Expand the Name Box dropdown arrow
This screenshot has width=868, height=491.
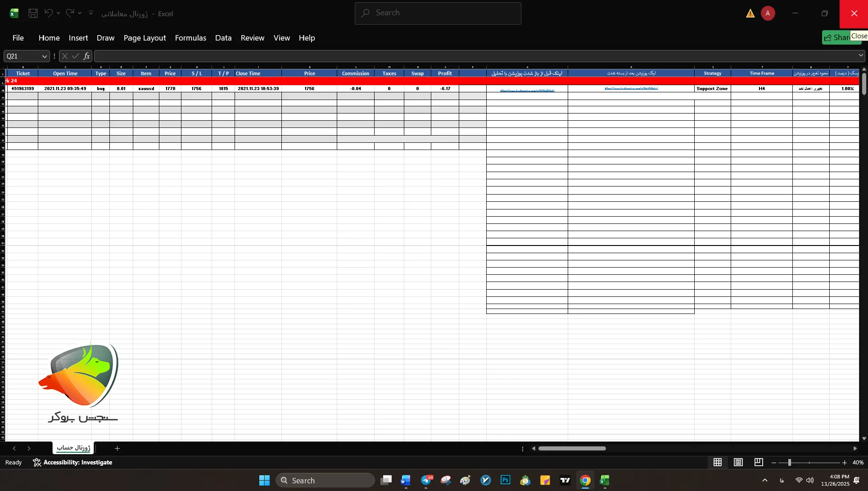44,56
